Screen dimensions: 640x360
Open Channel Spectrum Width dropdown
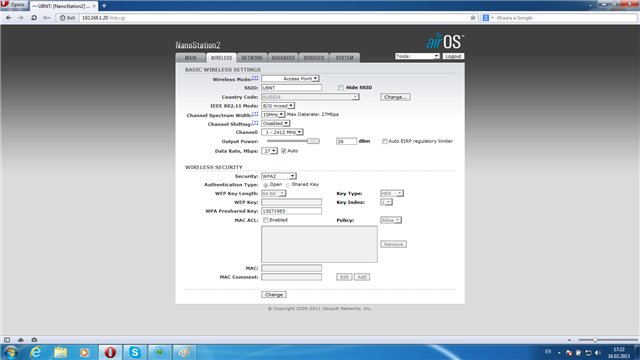coord(273,115)
